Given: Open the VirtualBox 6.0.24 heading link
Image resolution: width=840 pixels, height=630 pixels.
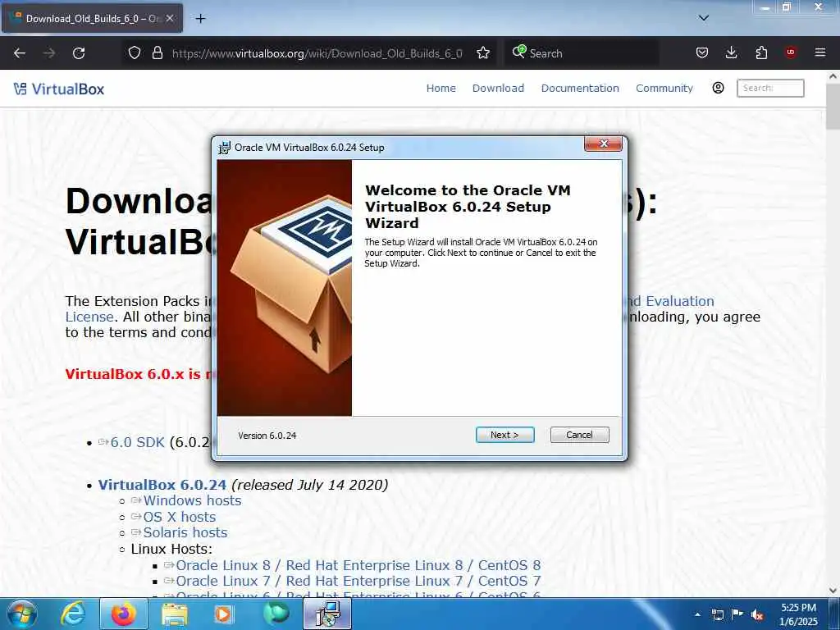Looking at the screenshot, I should [x=162, y=485].
